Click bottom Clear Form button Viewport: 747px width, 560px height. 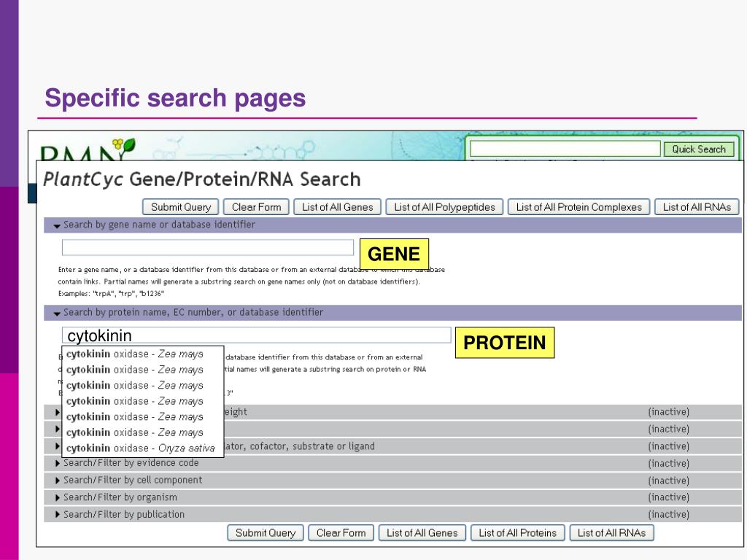coord(341,533)
